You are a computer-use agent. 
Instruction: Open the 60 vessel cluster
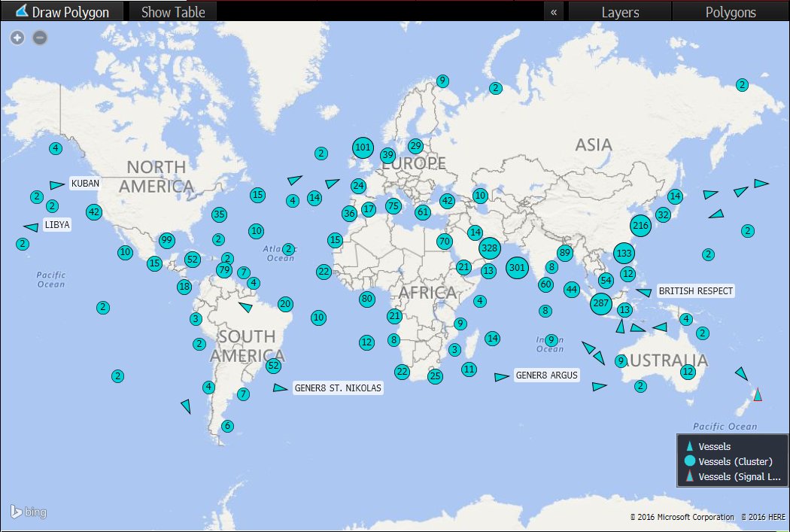[545, 284]
